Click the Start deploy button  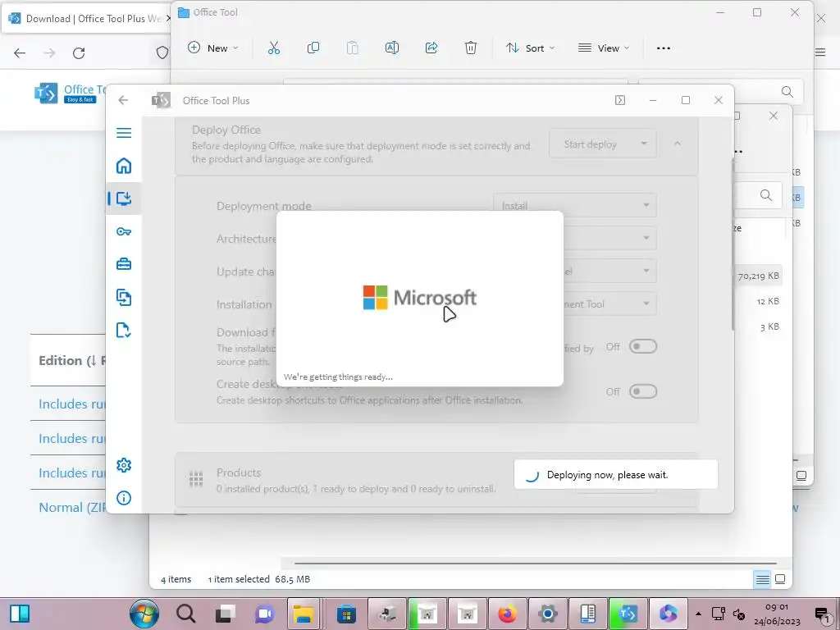point(591,144)
